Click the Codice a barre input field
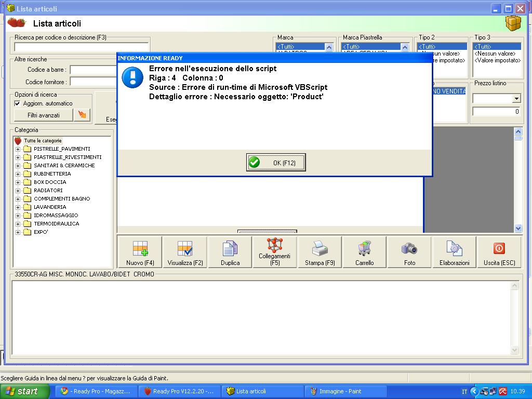Screen dimensions: 532x399 click(x=94, y=70)
